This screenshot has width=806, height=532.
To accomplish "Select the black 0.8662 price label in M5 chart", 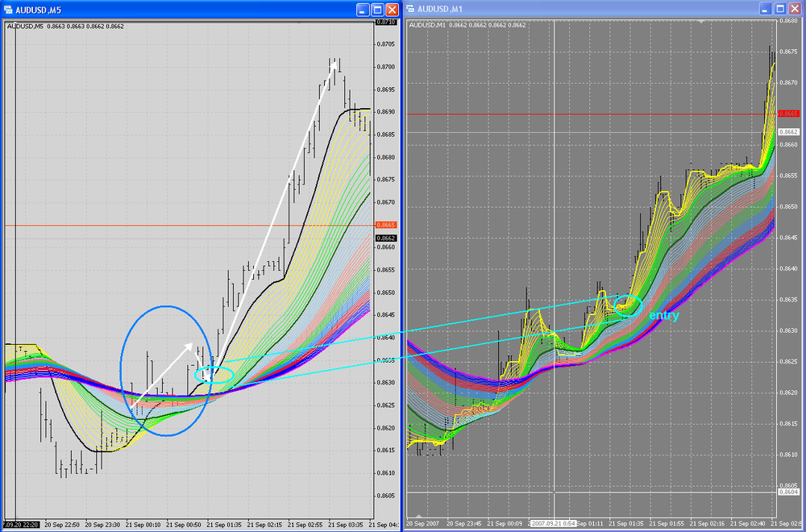I will click(386, 239).
